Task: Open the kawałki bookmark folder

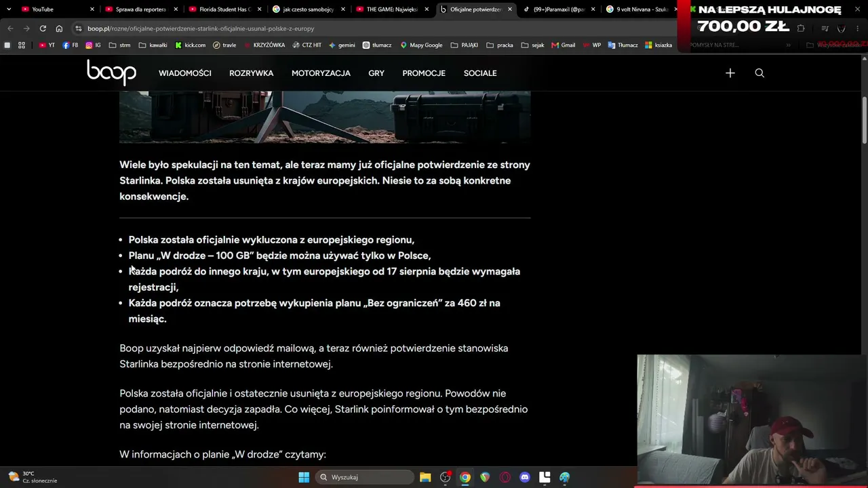Action: click(x=153, y=45)
